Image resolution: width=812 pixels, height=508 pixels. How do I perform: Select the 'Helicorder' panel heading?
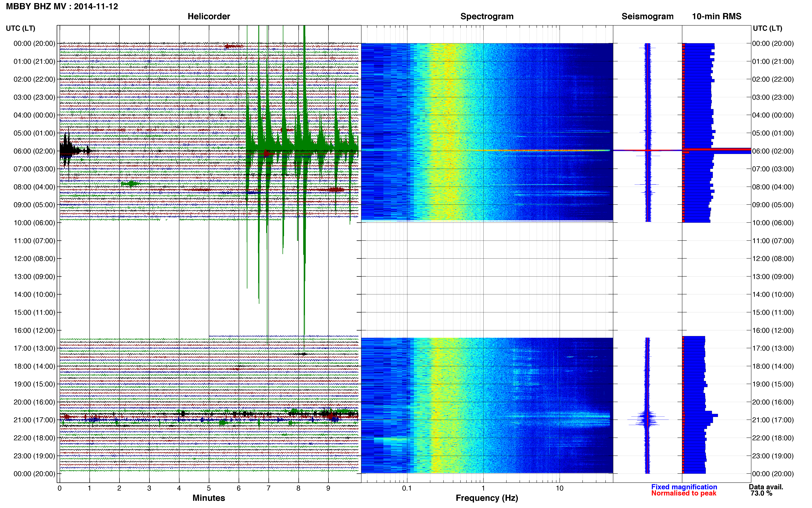[x=209, y=16]
